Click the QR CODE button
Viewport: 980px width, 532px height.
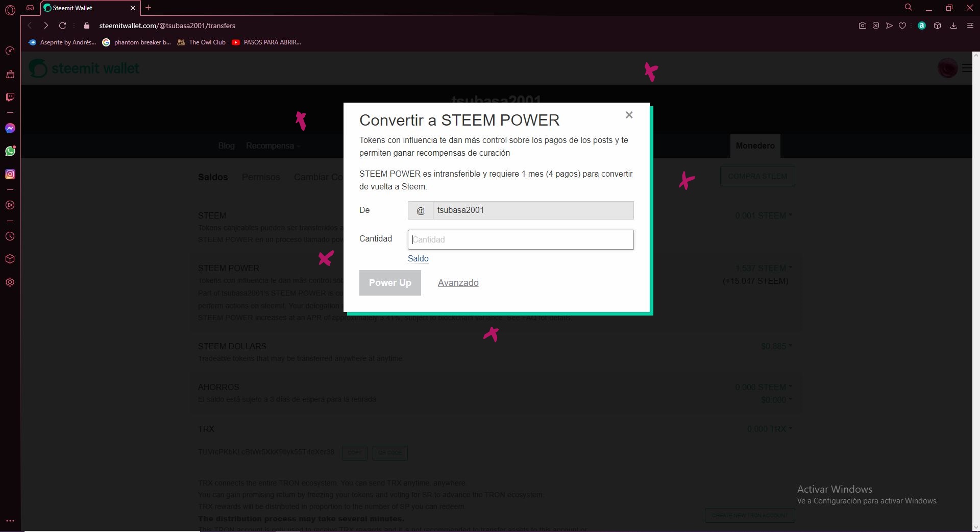click(390, 453)
